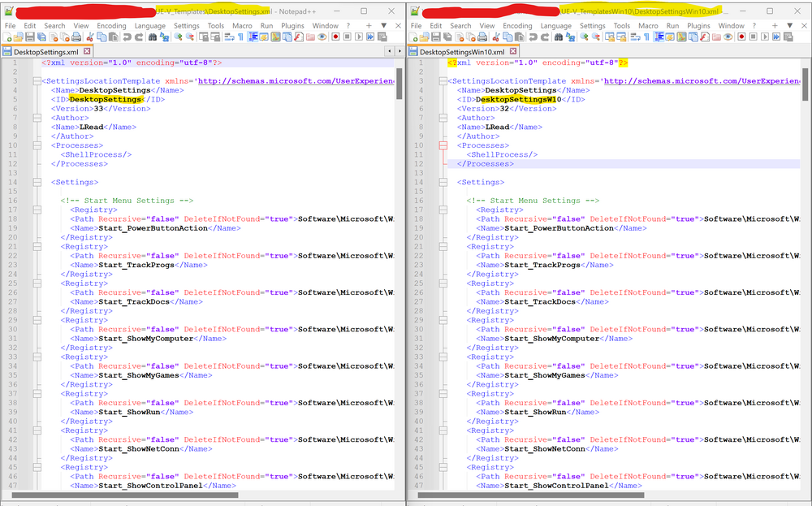Image resolution: width=812 pixels, height=506 pixels.
Task: Collapse Author fold on line 7, right window
Action: tap(443, 118)
